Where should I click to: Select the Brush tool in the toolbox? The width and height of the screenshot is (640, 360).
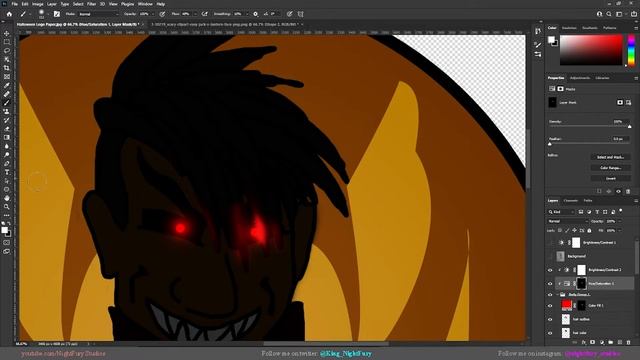coord(7,103)
